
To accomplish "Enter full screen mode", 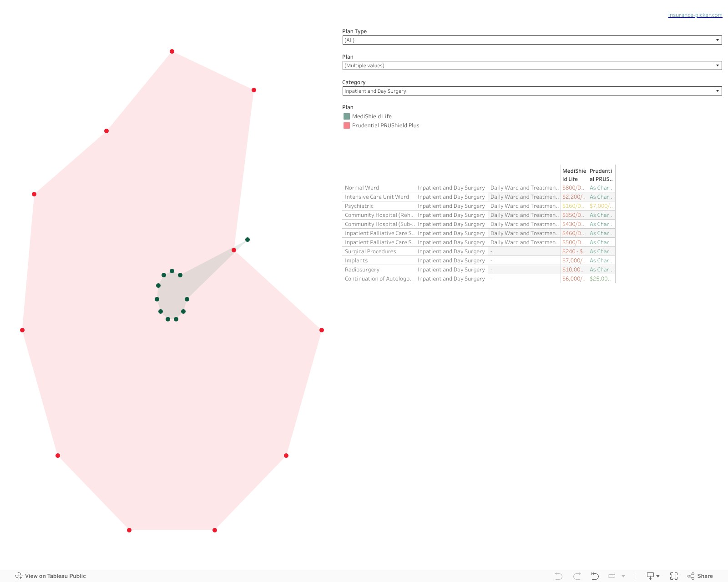I will point(674,576).
